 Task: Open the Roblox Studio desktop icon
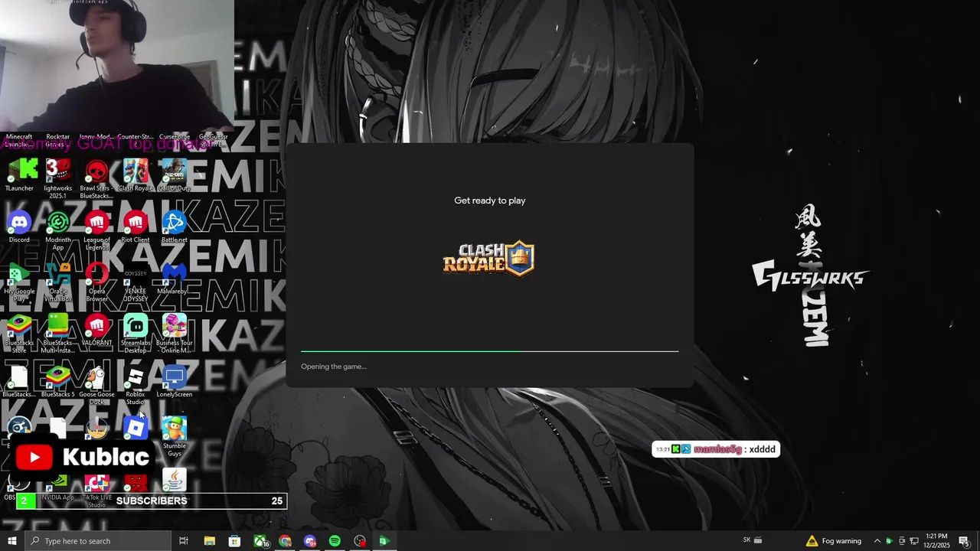coord(136,385)
